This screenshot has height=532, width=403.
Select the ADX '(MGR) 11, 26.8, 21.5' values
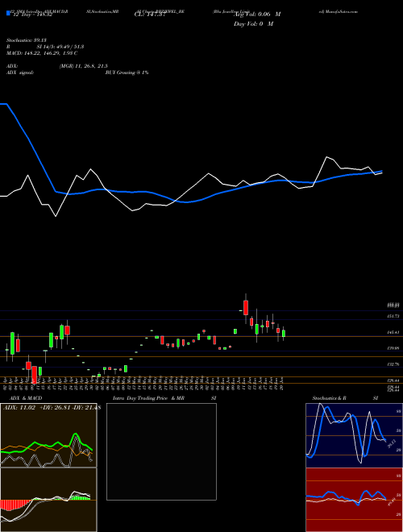point(84,66)
